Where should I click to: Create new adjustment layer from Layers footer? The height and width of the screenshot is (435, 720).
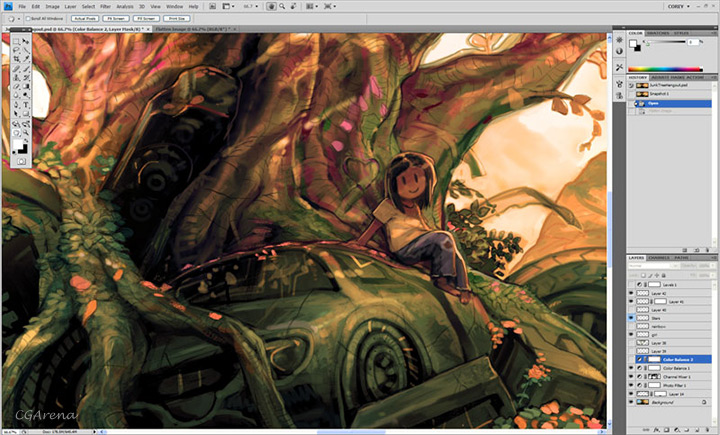677,430
